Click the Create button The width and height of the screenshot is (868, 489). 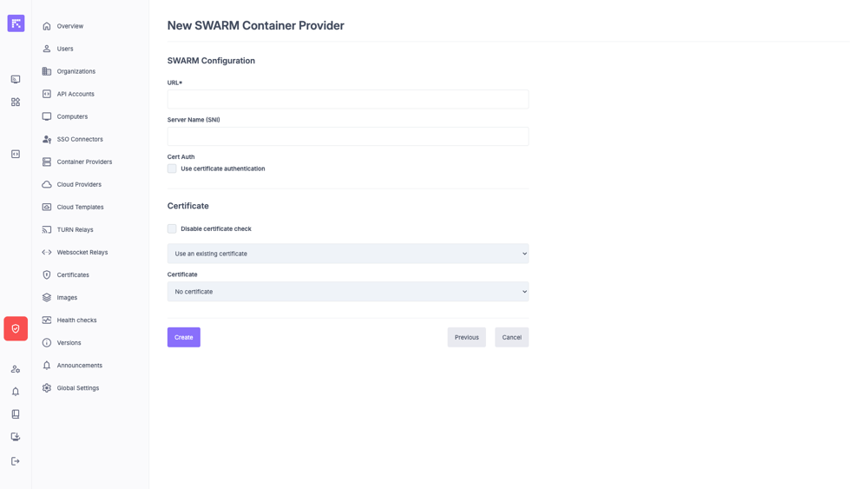(184, 337)
